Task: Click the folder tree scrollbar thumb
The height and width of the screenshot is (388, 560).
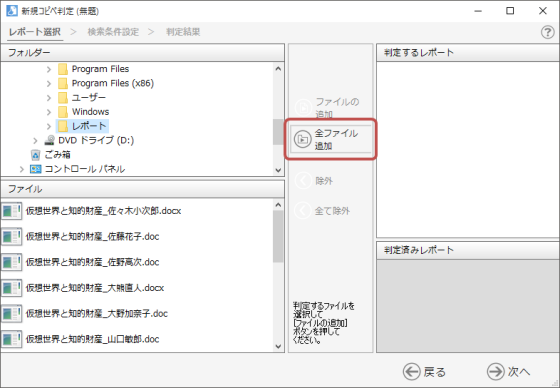Action: (278, 131)
